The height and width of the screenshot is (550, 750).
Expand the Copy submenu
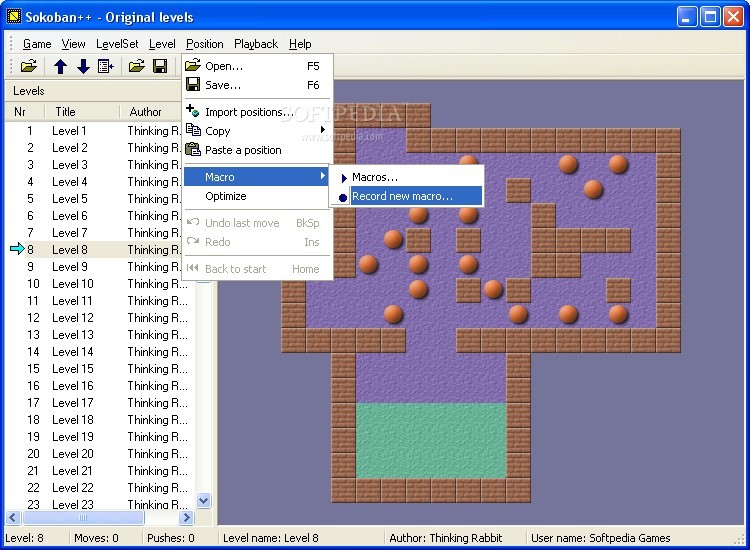[x=256, y=131]
